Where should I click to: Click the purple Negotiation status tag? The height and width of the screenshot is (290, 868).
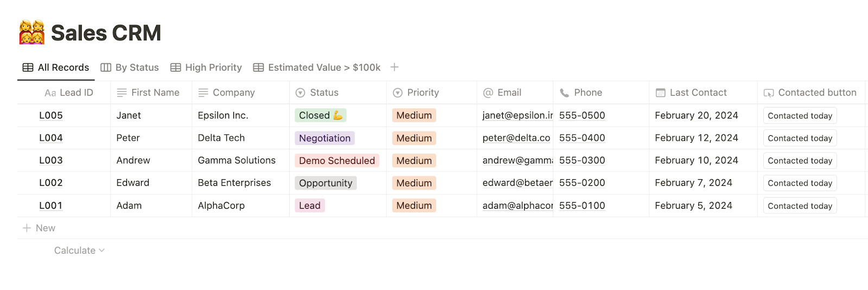(x=324, y=138)
